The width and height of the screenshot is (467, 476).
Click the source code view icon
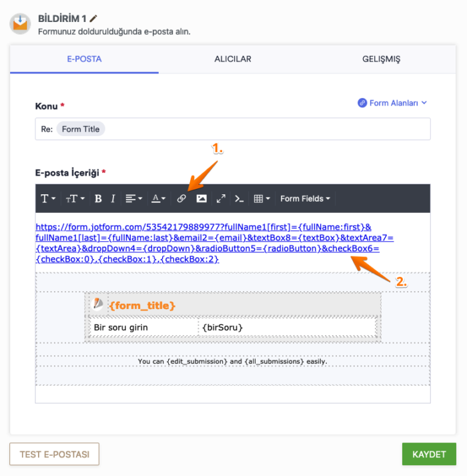(x=240, y=198)
